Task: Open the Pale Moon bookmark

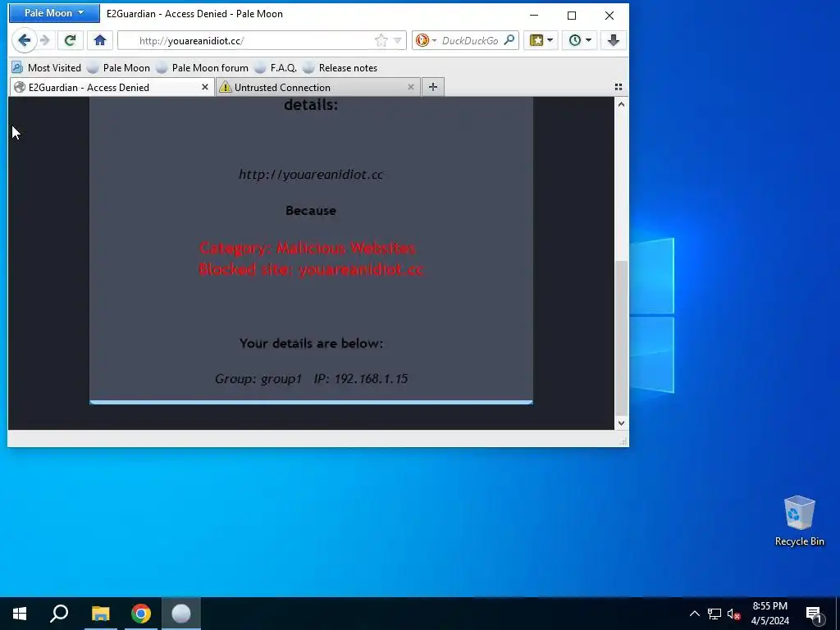Action: [119, 68]
